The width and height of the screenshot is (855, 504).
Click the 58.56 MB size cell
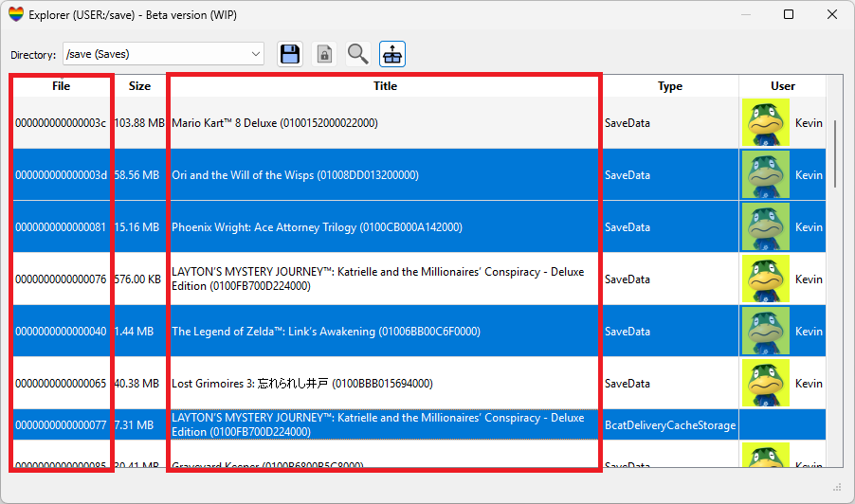[x=136, y=175]
